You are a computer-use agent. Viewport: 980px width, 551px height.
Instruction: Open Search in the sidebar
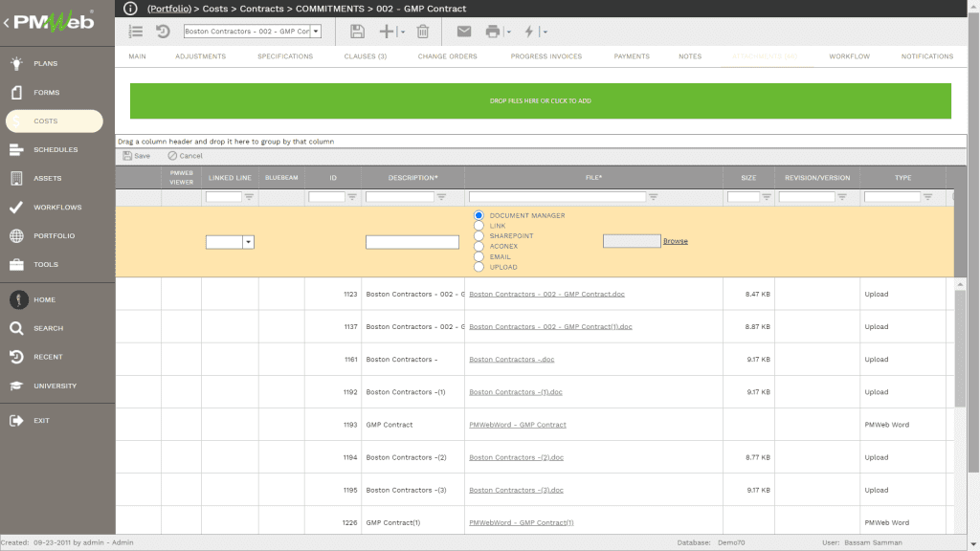coord(48,329)
